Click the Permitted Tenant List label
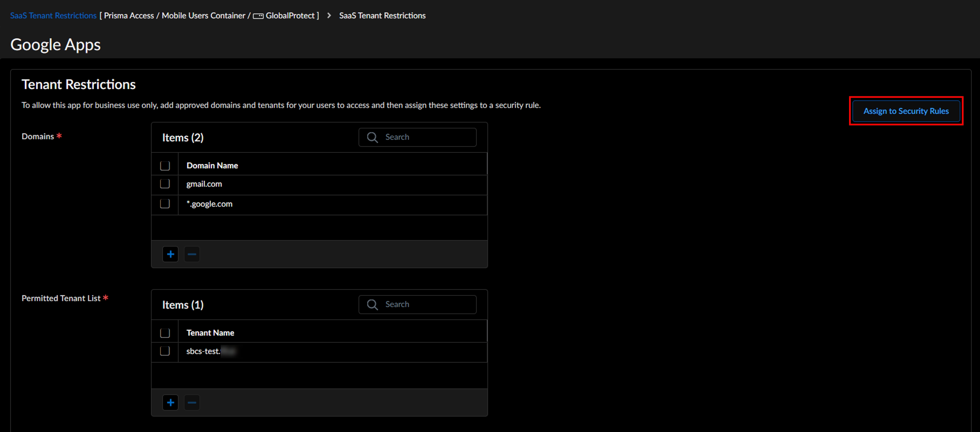This screenshot has height=432, width=980. pos(61,298)
